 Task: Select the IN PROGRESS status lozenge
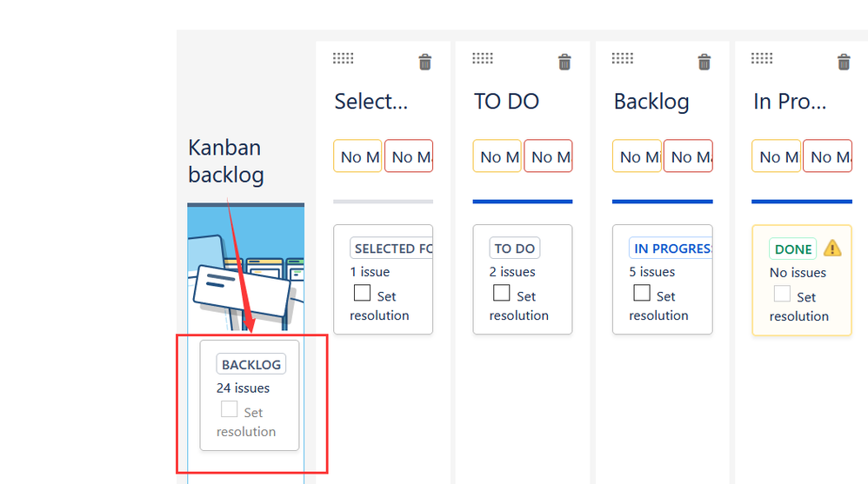pos(671,249)
